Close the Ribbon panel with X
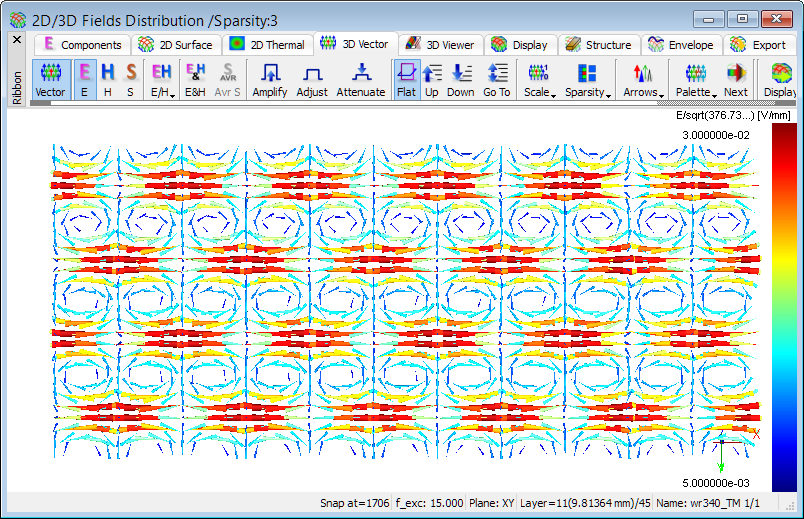This screenshot has height=519, width=804. click(16, 40)
